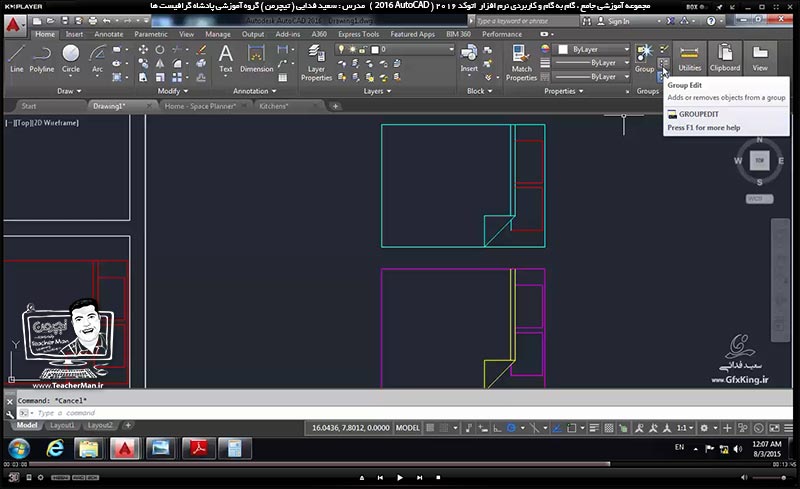Switch to Kitchens drawing tab
The image size is (800, 489).
[x=273, y=106]
